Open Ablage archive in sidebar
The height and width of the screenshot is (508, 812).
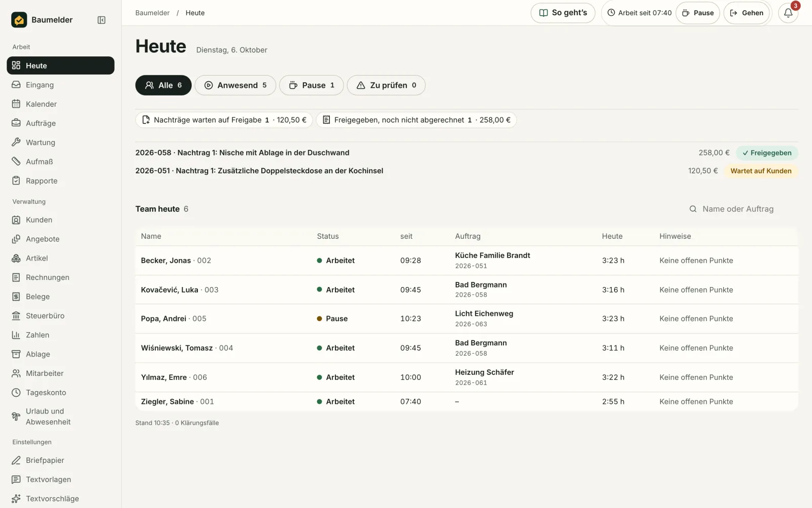pyautogui.click(x=60, y=354)
